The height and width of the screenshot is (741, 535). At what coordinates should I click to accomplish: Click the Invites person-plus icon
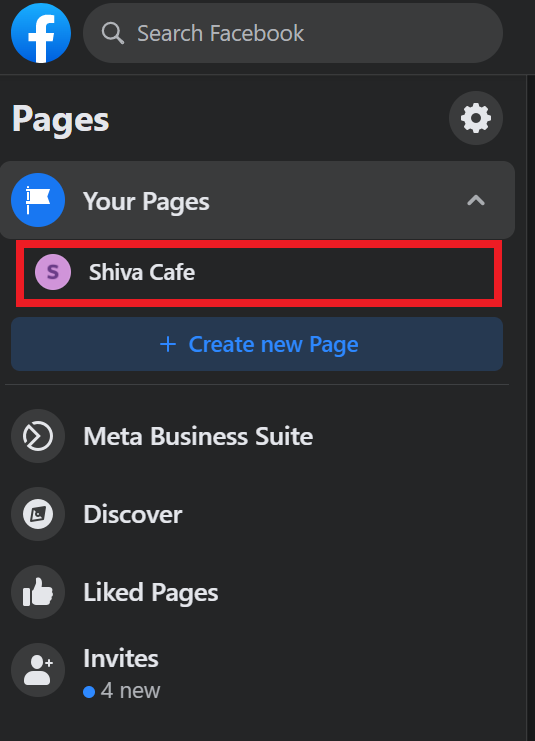[x=38, y=670]
